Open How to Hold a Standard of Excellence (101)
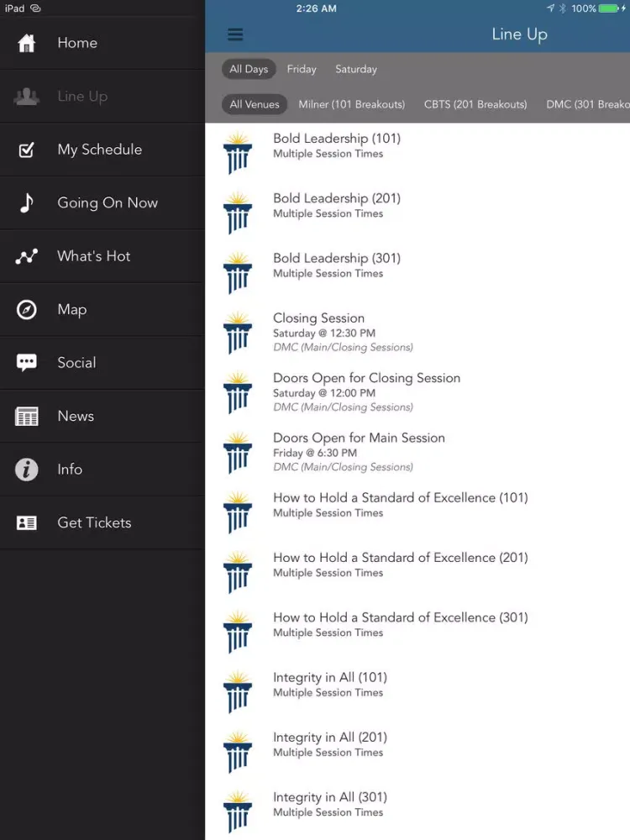The width and height of the screenshot is (630, 840). tap(417, 512)
